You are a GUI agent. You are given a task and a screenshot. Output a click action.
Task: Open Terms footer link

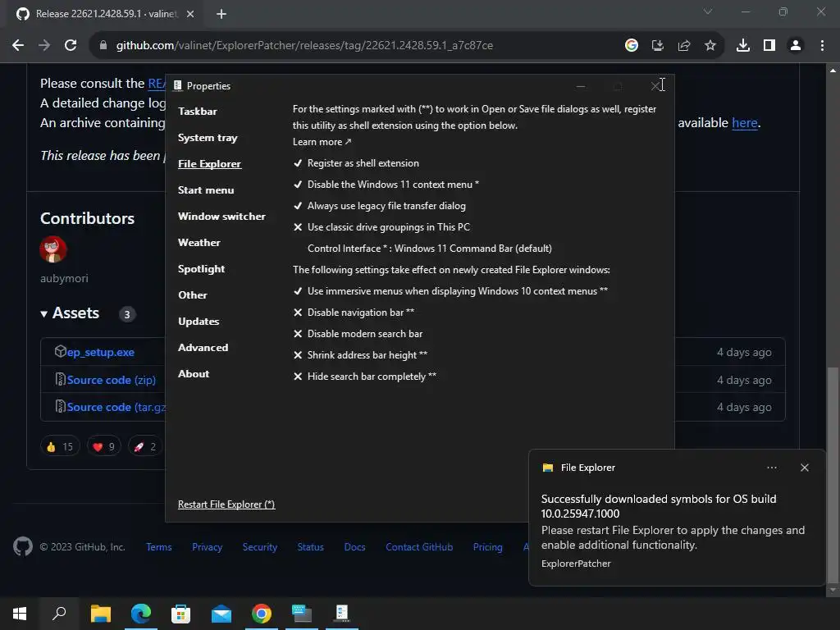[159, 547]
